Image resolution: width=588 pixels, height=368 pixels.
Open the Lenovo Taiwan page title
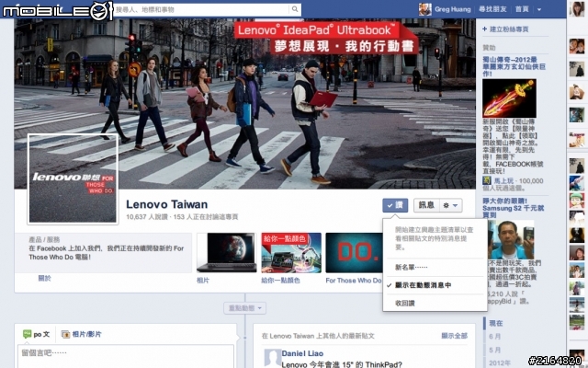pos(166,204)
